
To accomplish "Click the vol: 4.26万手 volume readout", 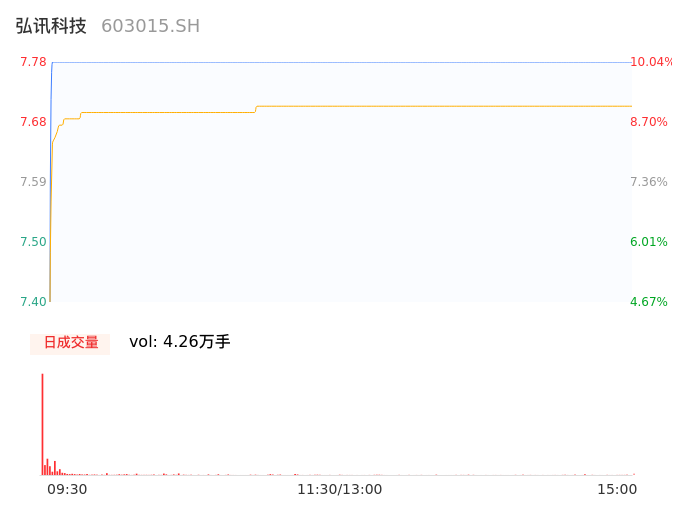I will [x=180, y=342].
